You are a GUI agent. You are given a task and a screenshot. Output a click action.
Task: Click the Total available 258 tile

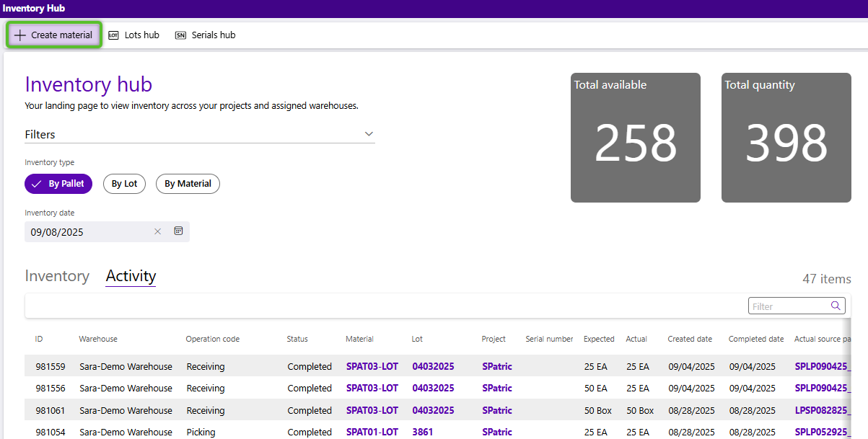[635, 138]
